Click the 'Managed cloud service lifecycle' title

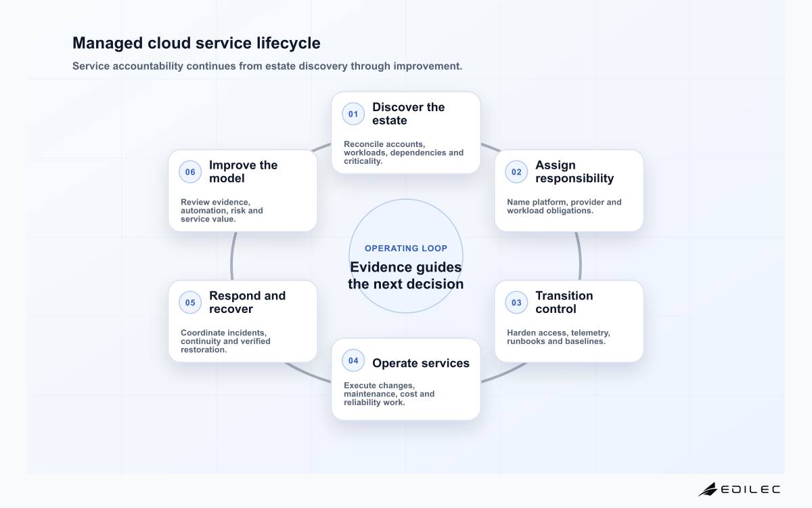tap(196, 43)
